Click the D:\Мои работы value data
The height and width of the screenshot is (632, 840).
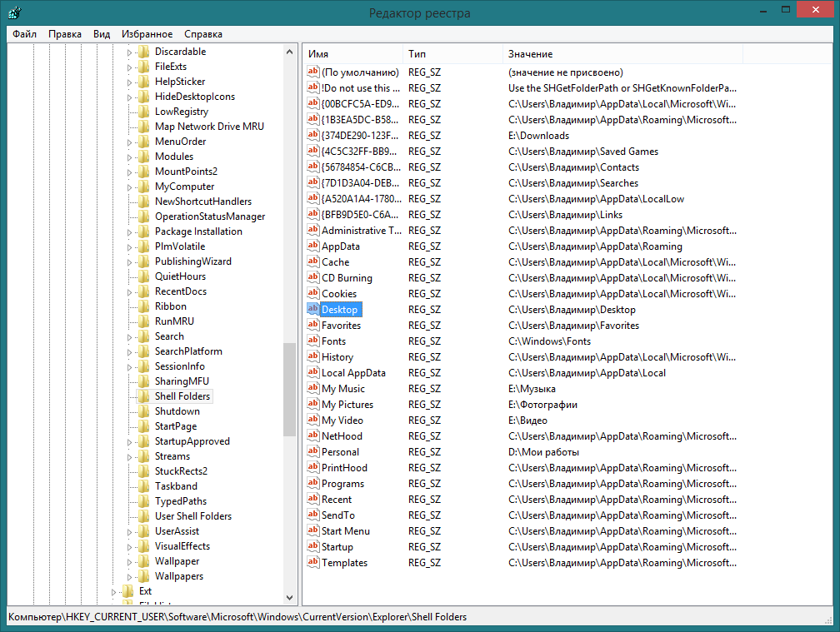tap(543, 451)
